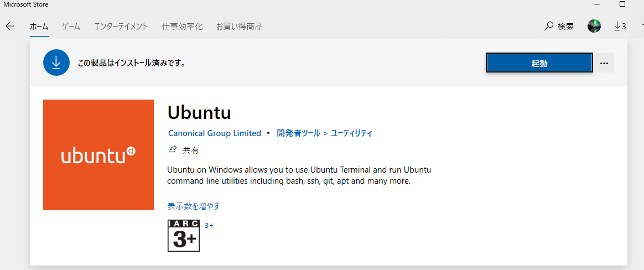The height and width of the screenshot is (270, 644).
Task: Click the Ubuntu app title text
Action: (x=199, y=112)
